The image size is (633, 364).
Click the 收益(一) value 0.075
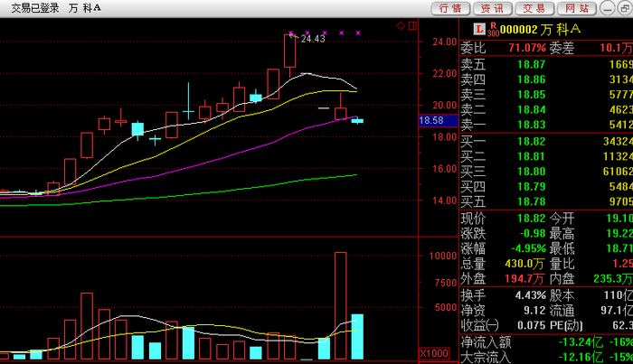click(532, 325)
